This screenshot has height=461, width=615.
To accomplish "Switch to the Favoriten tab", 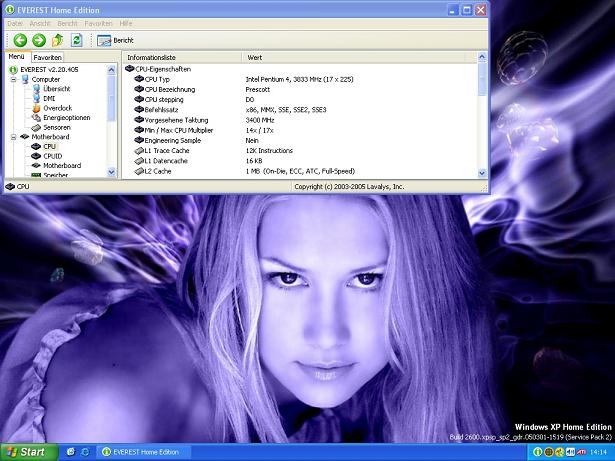I will 47,57.
